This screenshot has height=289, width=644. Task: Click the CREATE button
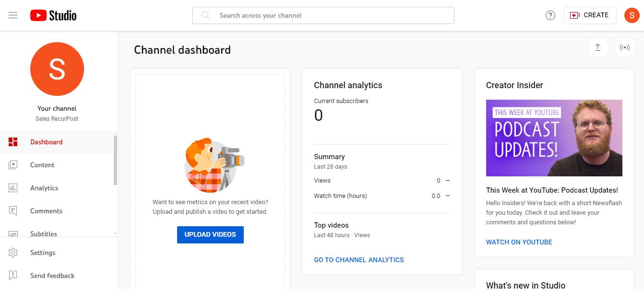tap(590, 15)
